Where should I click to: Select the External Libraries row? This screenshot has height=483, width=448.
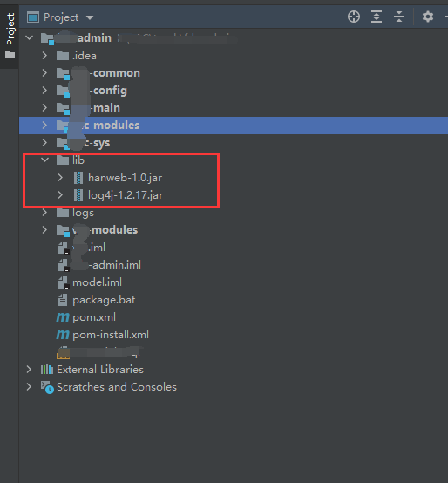(x=234, y=370)
